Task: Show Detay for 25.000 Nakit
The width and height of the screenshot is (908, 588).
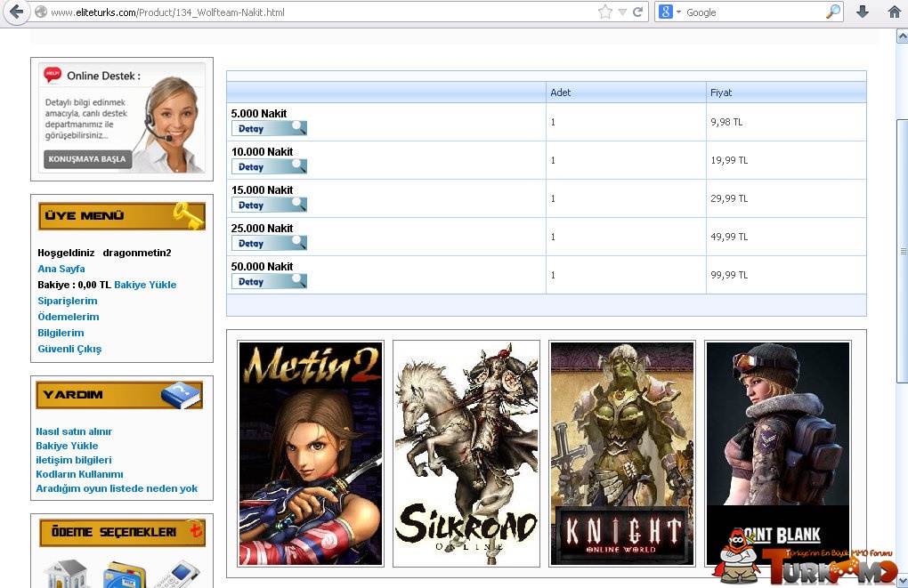Action: pyautogui.click(x=269, y=243)
